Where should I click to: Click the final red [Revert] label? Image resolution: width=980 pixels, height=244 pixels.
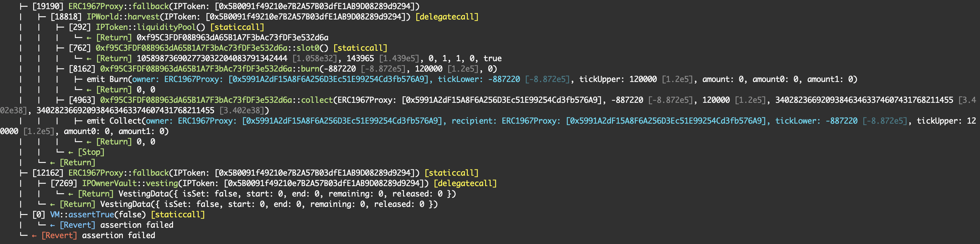pos(59,235)
